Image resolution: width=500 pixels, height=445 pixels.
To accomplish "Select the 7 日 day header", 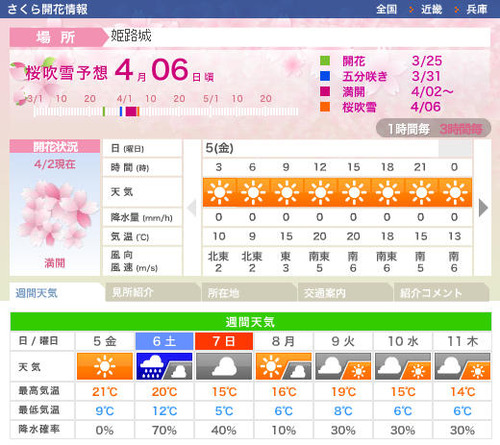I will [224, 341].
